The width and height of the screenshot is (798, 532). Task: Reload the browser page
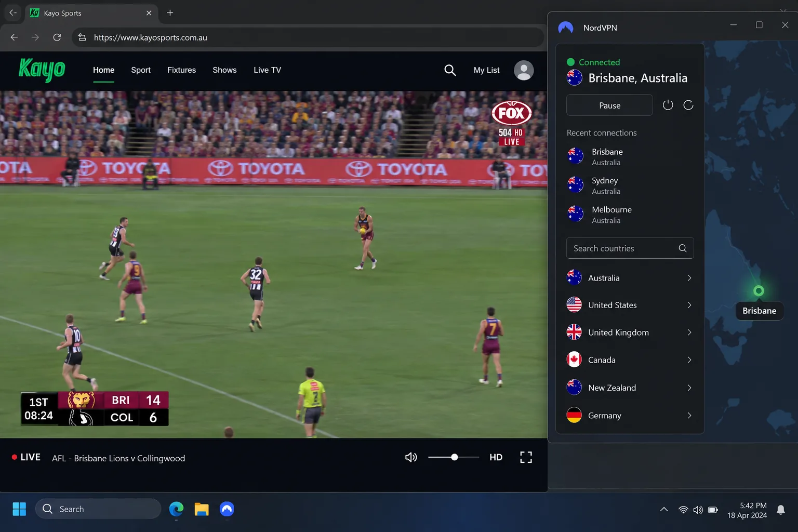tap(57, 37)
